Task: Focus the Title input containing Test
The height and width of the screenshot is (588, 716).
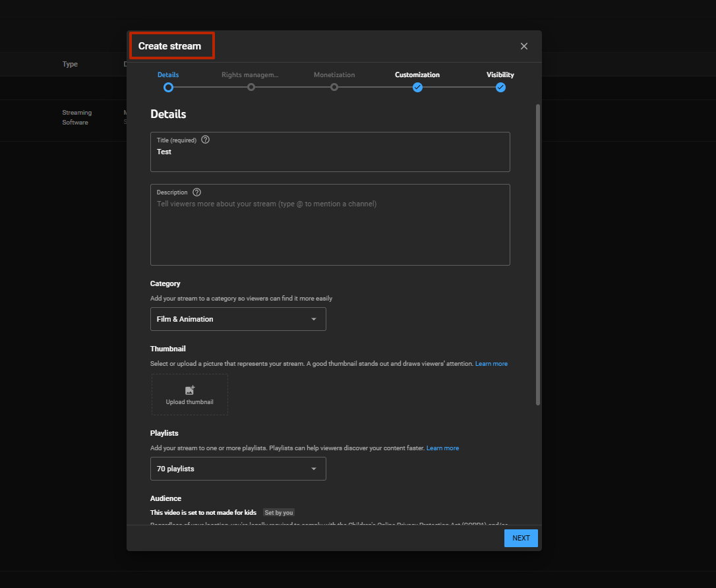Action: [x=330, y=152]
